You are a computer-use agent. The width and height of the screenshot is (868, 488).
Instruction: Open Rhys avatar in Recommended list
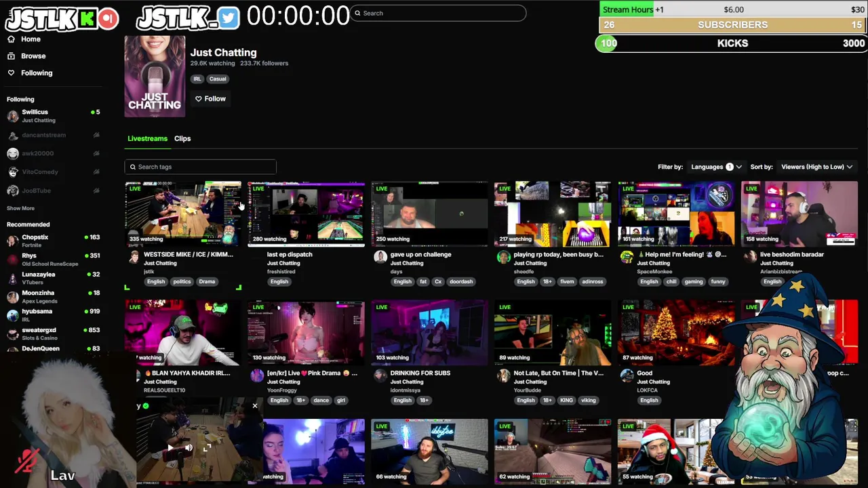coord(12,260)
